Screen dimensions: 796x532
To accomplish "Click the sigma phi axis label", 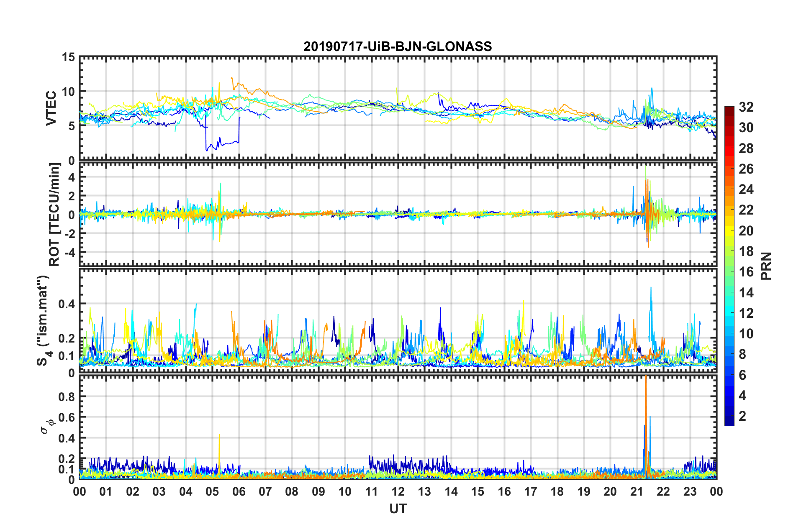I will [47, 427].
